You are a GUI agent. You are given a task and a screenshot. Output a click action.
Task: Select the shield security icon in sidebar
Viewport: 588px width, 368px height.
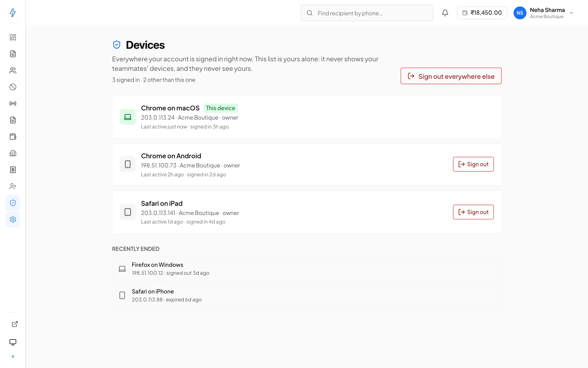pos(13,203)
